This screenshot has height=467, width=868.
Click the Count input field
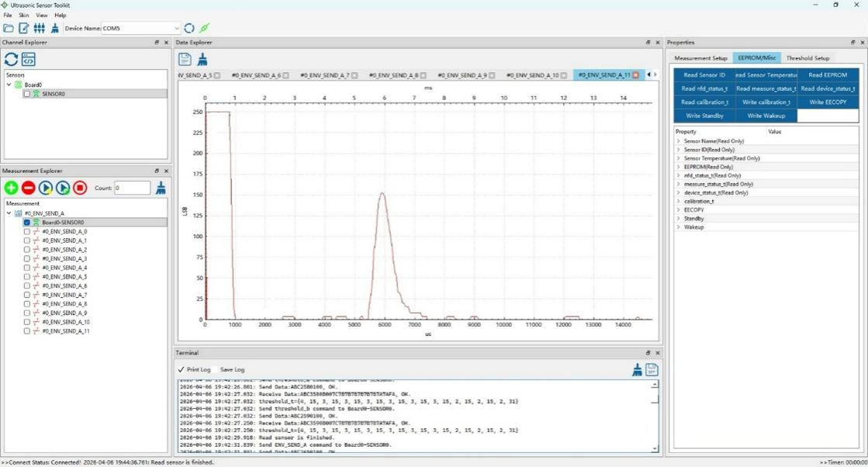coord(132,188)
